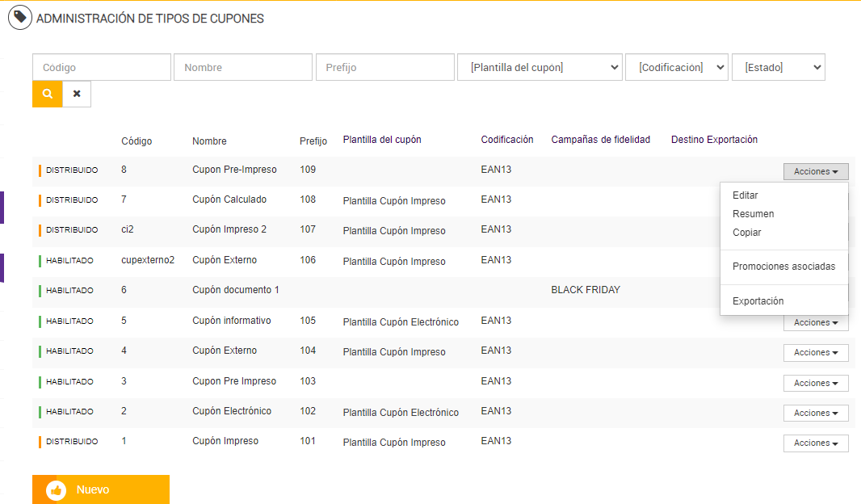Viewport: 861px width, 504px height.
Task: Open Acciones for Cupón Impreso code 1
Action: point(816,443)
